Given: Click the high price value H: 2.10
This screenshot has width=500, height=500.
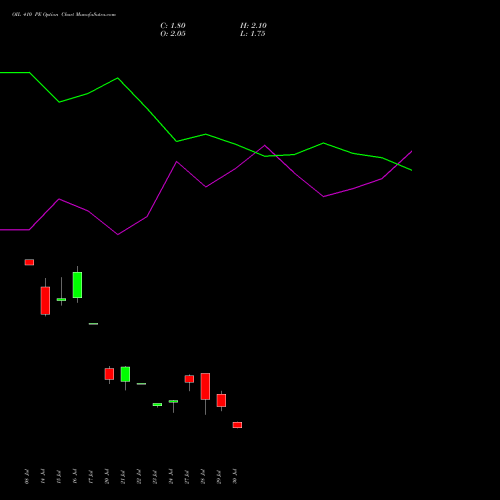Looking at the screenshot, I should coord(253,26).
